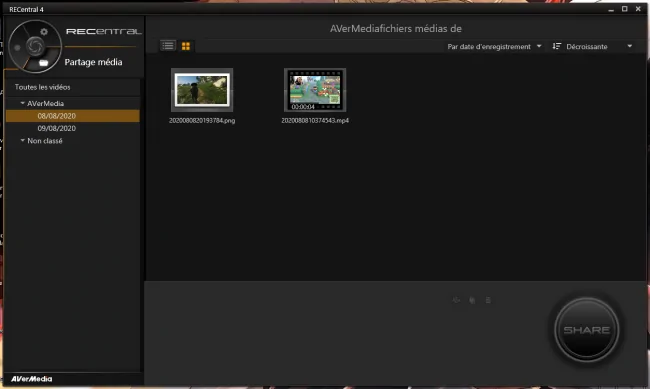Switch to list view icon
The image size is (650, 389).
pos(168,46)
